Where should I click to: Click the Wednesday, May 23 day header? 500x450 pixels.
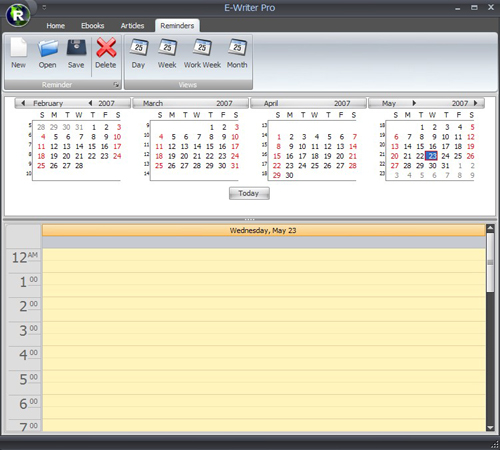(x=263, y=230)
